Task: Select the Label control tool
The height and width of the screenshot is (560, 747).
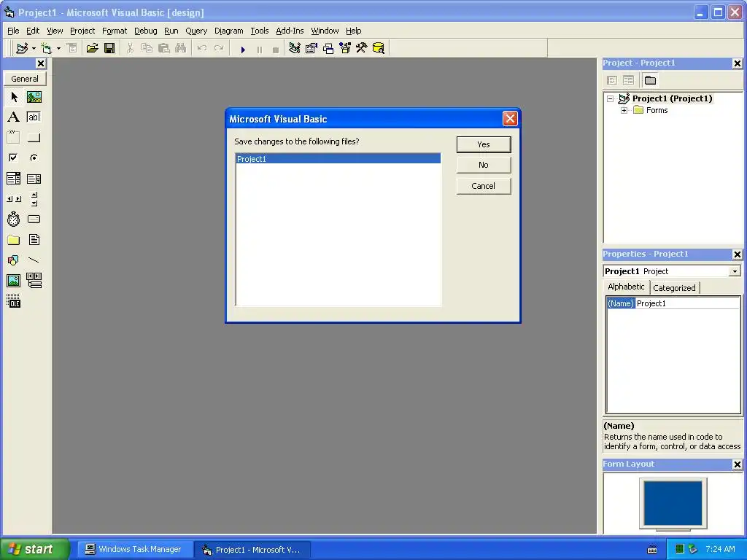Action: 14,117
